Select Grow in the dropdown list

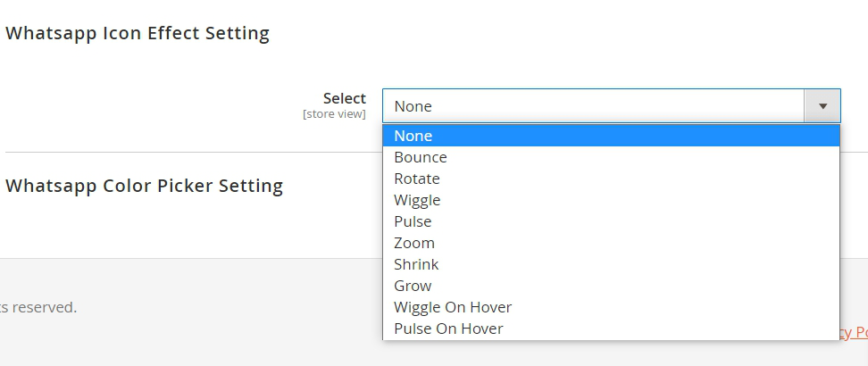tap(413, 286)
